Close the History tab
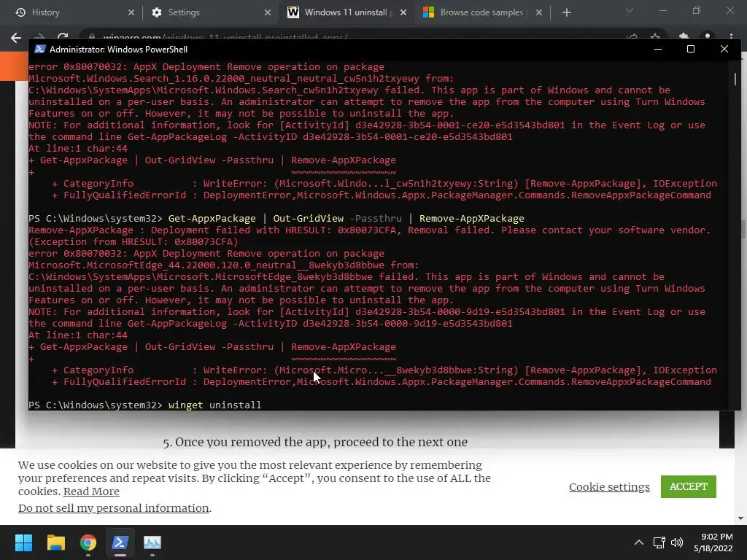This screenshot has height=560, width=747. point(131,12)
